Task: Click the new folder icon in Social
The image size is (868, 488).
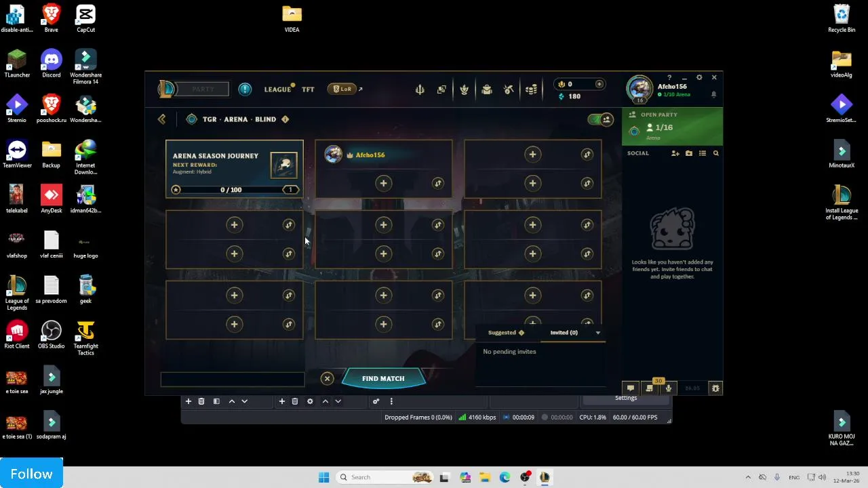Action: 689,153
